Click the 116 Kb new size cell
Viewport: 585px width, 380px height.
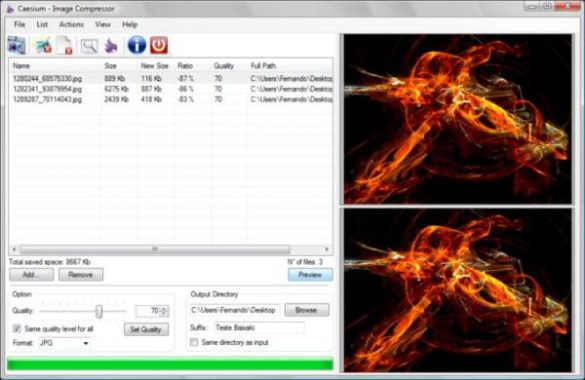tap(151, 79)
